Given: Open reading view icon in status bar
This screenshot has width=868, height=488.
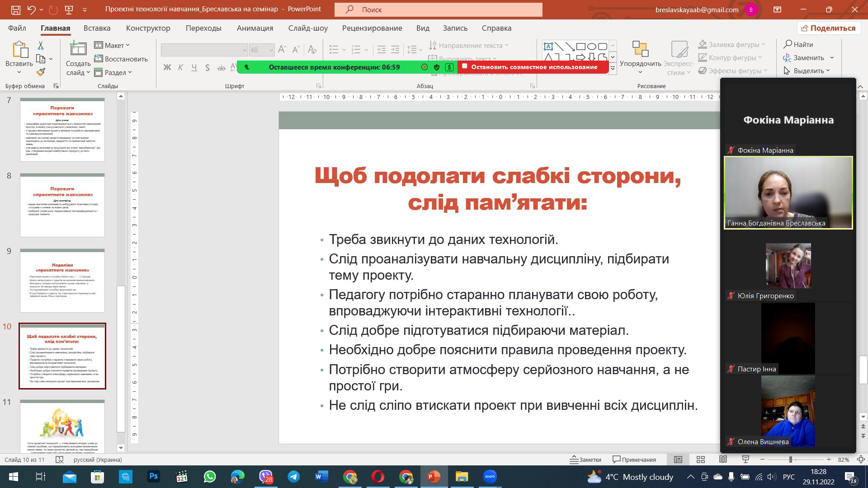Looking at the screenshot, I should pos(723,460).
